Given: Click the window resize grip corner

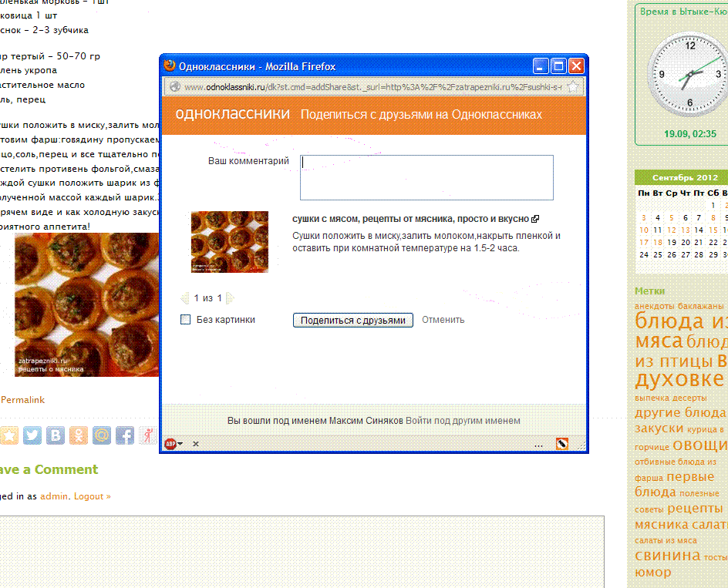Looking at the screenshot, I should [581, 446].
